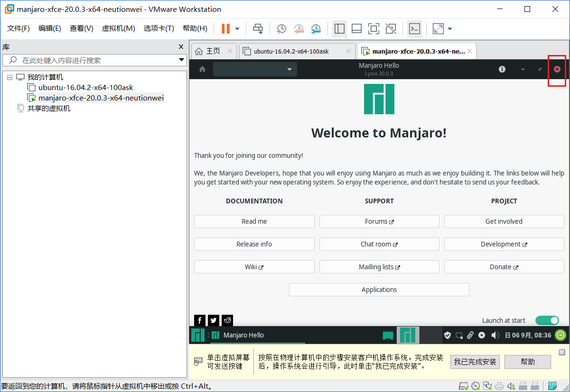Screen dimensions: 570x392
Task: Select 共享的虚拟机 in the library tree
Action: coord(48,109)
